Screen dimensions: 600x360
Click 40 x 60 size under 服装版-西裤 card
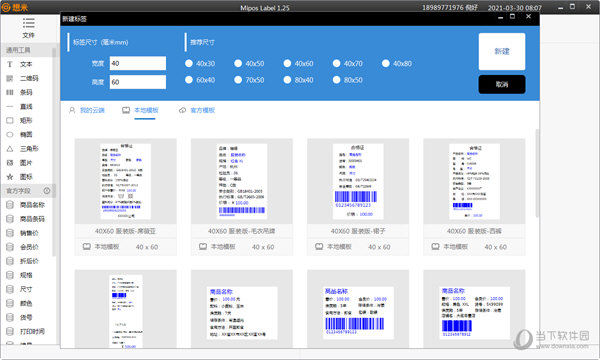[496, 247]
